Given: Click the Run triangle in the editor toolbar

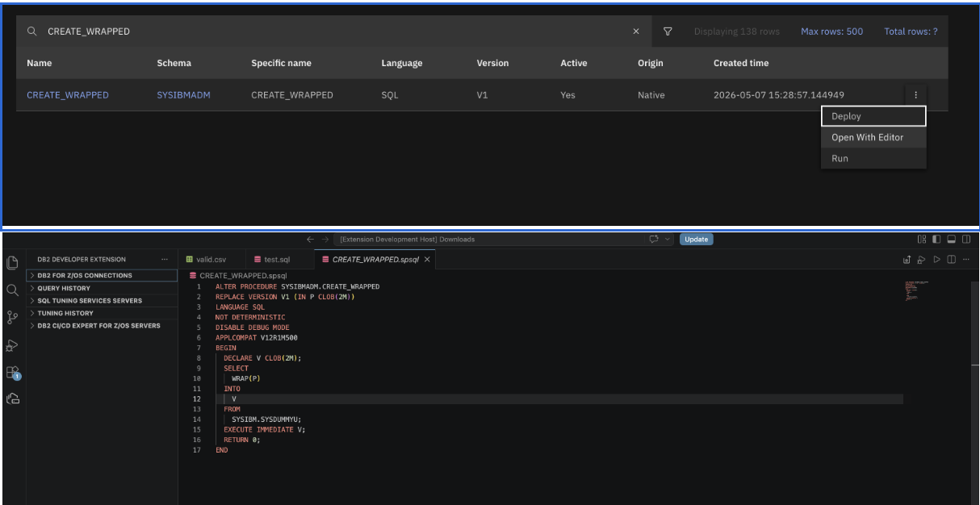Looking at the screenshot, I should pyautogui.click(x=936, y=260).
